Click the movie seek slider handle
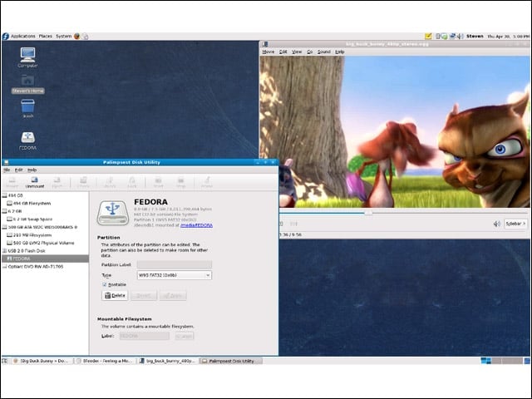The image size is (532, 399). [368, 213]
